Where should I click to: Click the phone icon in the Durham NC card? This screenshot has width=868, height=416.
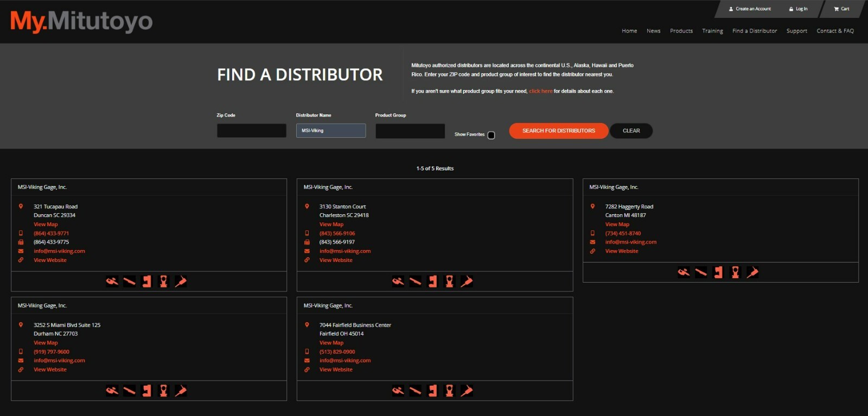(x=21, y=351)
